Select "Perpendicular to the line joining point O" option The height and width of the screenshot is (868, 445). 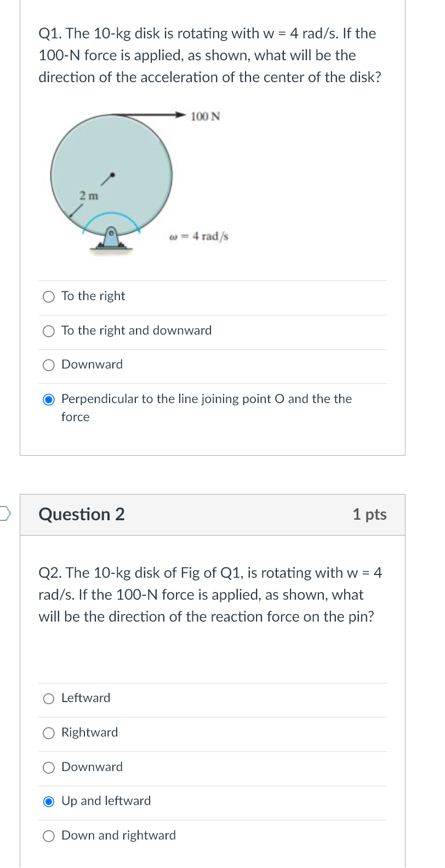[49, 399]
